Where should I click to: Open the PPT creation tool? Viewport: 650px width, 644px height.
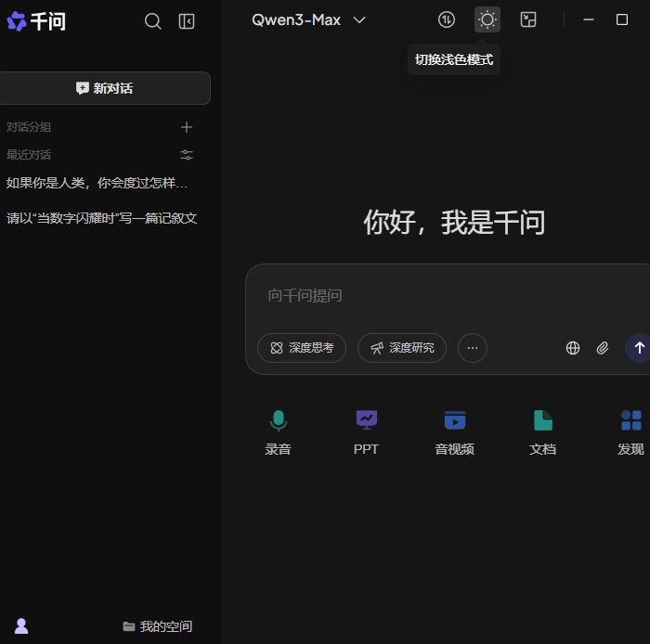pyautogui.click(x=366, y=432)
